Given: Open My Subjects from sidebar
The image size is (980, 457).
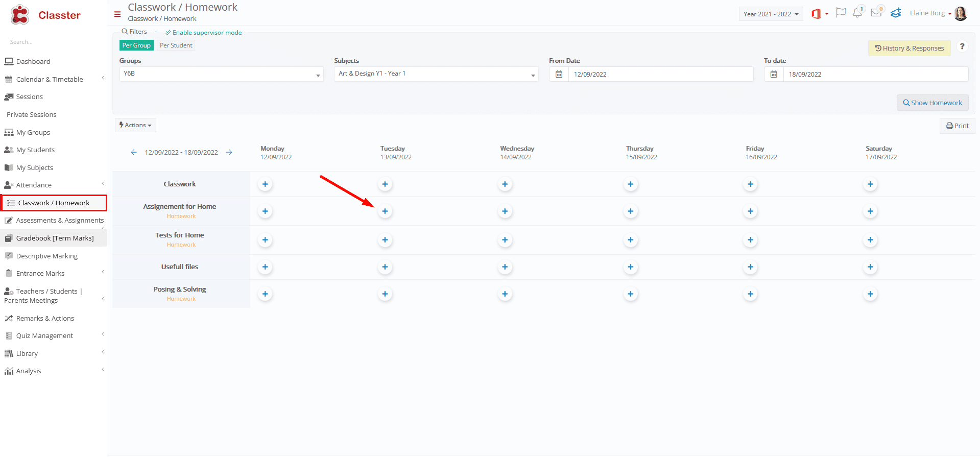Looking at the screenshot, I should click(35, 167).
